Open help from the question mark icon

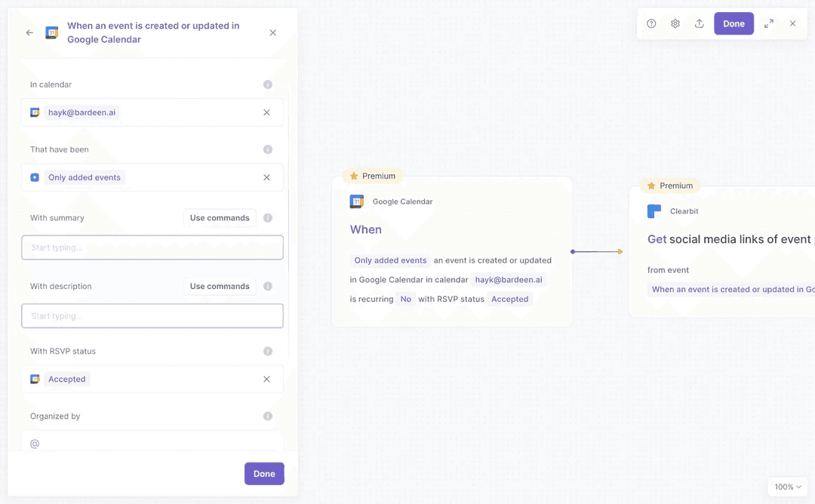click(651, 23)
